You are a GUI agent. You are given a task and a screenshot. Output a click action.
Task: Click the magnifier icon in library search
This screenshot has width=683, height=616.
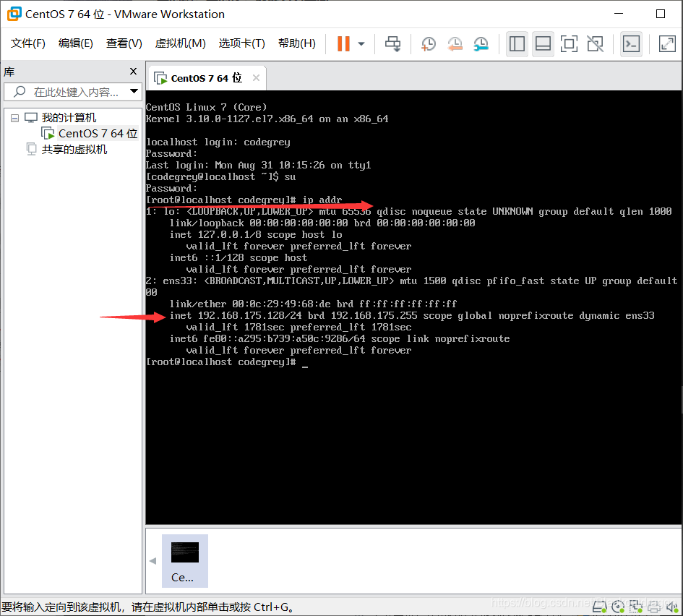click(20, 92)
